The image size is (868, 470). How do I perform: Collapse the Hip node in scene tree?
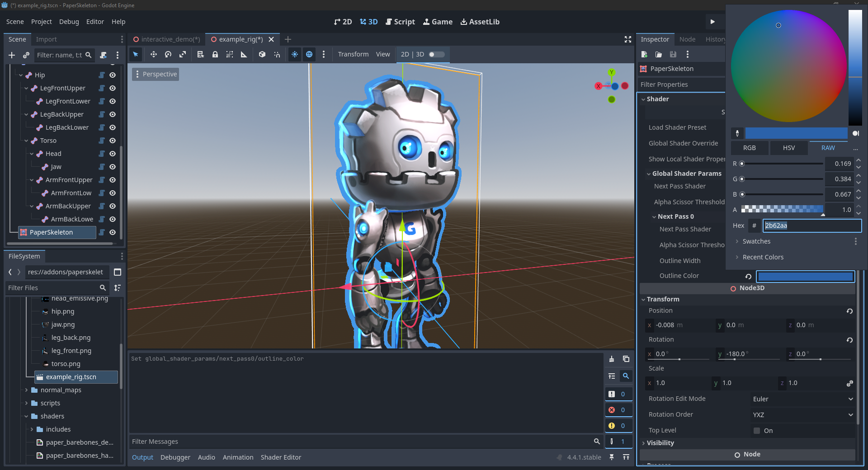[21, 75]
